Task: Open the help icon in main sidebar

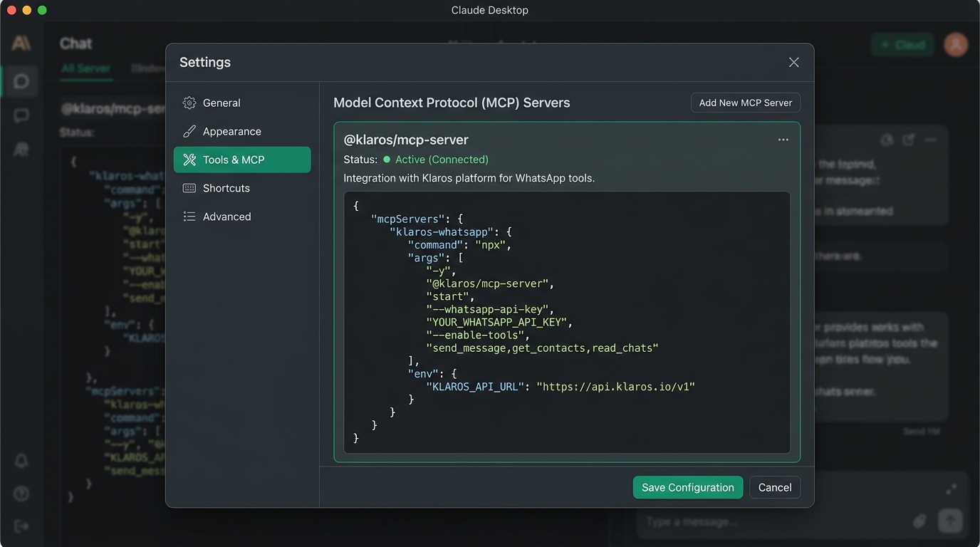Action: pyautogui.click(x=21, y=494)
